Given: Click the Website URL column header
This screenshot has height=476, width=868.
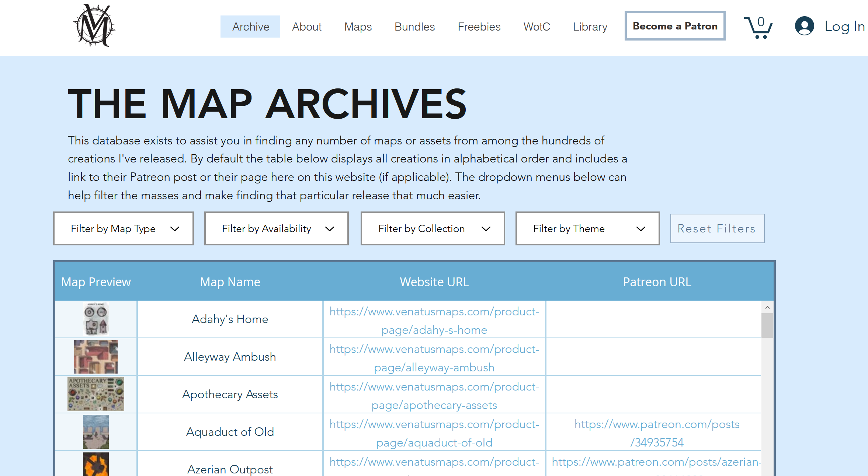Looking at the screenshot, I should point(434,282).
